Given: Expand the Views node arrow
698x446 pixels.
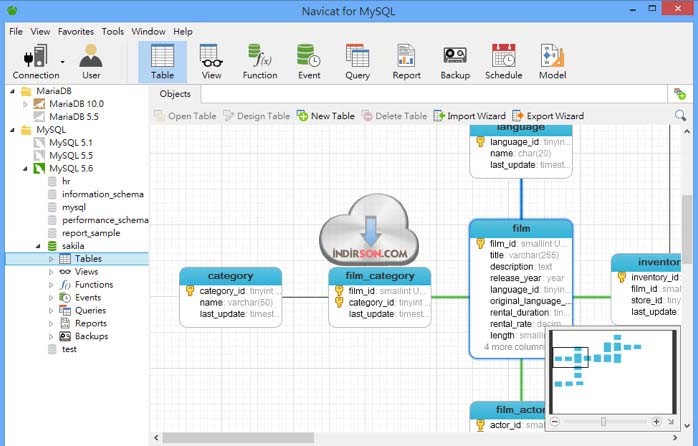Looking at the screenshot, I should click(x=51, y=272).
